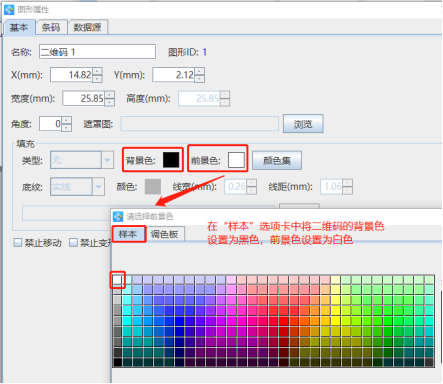Screen dimensions: 443x384
Task: Open the 颜色集 button
Action: (277, 161)
